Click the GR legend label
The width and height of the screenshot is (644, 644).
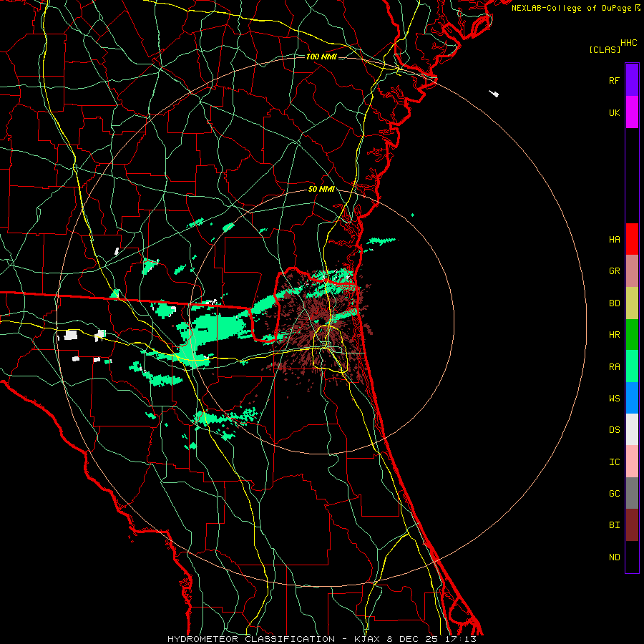pos(614,271)
